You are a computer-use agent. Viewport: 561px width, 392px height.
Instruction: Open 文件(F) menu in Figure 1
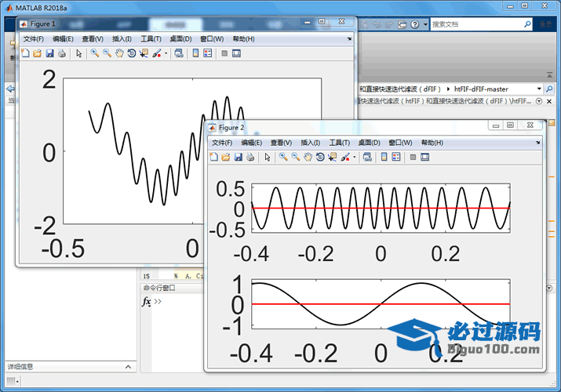click(33, 39)
